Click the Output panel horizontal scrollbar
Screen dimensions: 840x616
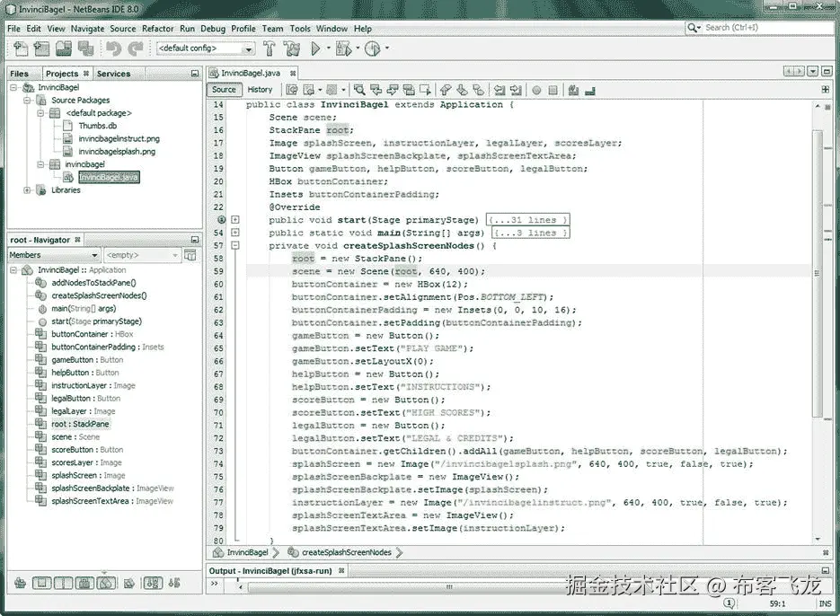pyautogui.click(x=450, y=587)
